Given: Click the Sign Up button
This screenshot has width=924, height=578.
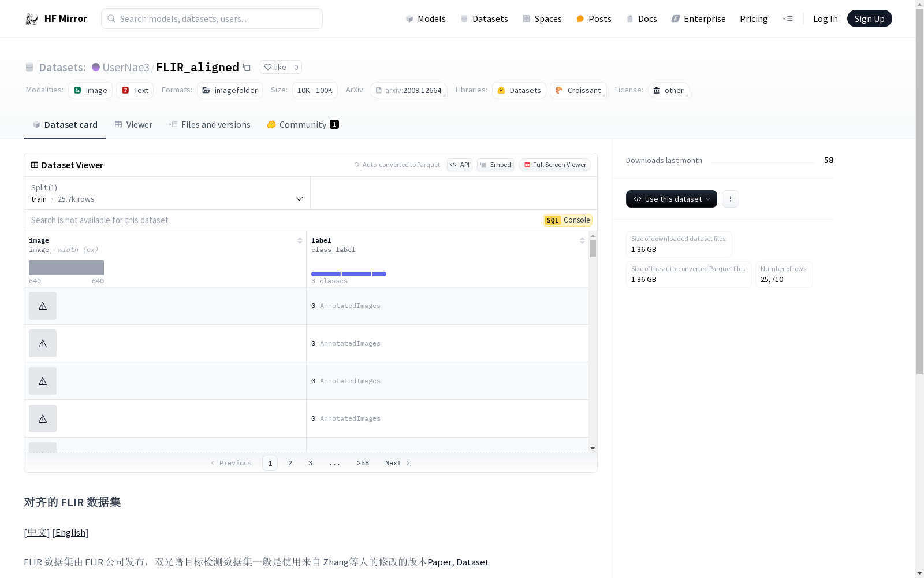Looking at the screenshot, I should click(869, 18).
